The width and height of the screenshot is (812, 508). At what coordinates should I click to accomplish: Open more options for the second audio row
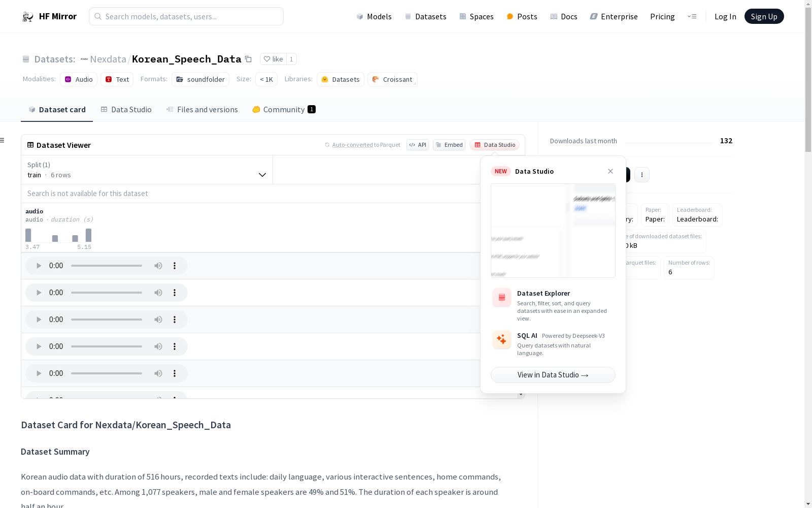[x=175, y=293]
